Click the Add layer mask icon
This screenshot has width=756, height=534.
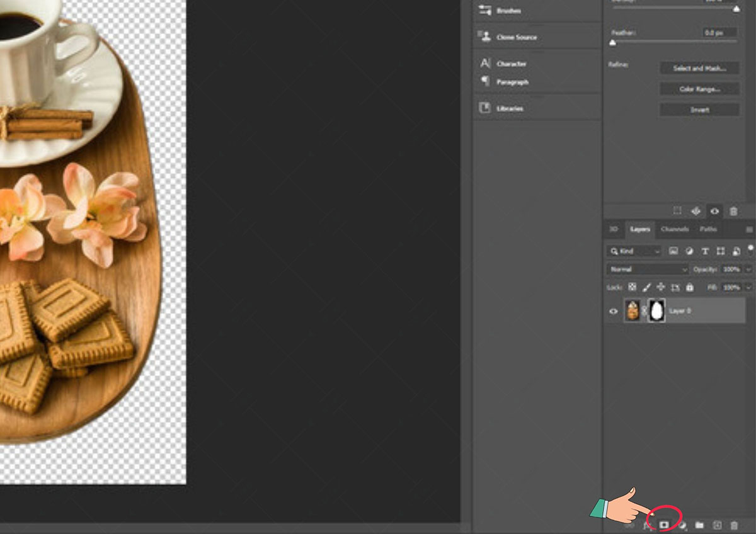coord(664,525)
